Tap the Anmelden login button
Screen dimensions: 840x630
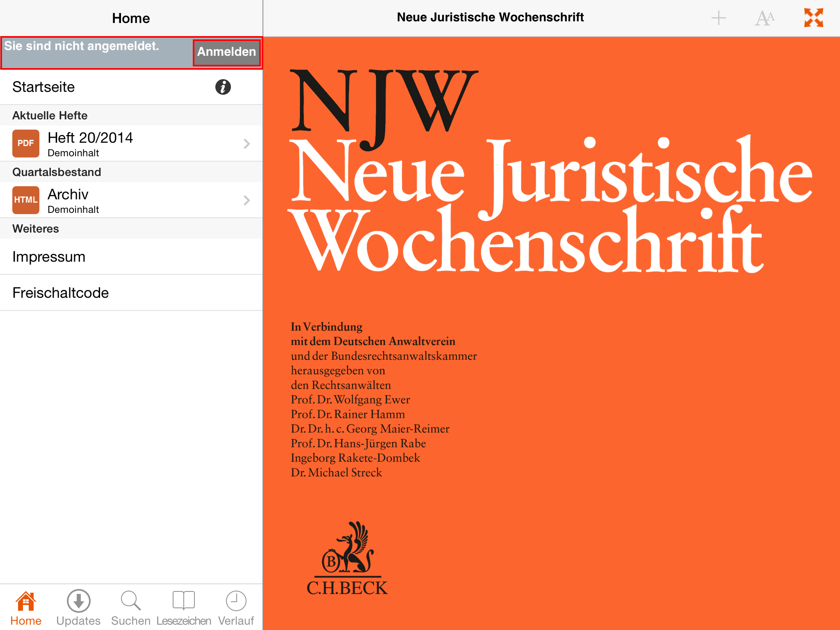[227, 52]
